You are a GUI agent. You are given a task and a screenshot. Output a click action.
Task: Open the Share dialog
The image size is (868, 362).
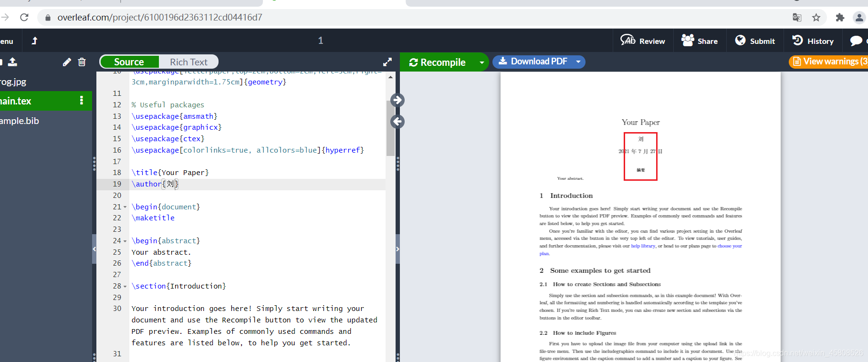click(700, 41)
